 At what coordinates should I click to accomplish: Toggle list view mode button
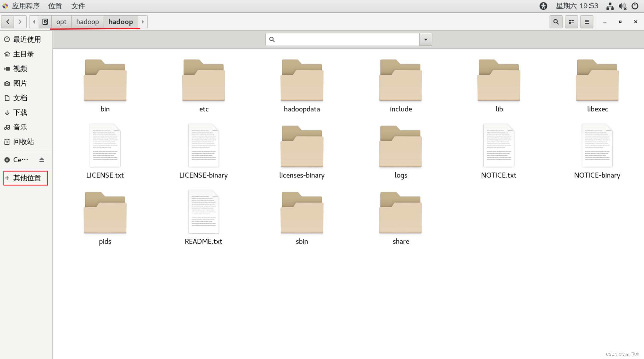(571, 22)
